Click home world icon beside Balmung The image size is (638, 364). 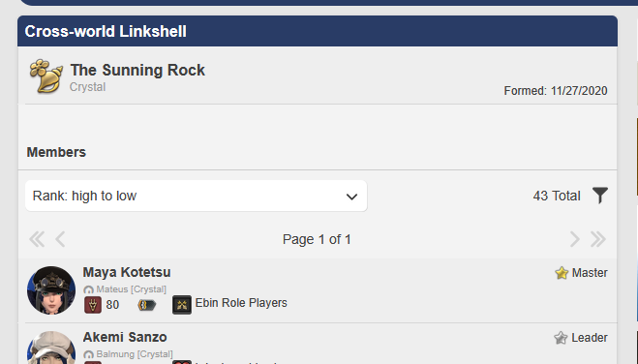[88, 354]
